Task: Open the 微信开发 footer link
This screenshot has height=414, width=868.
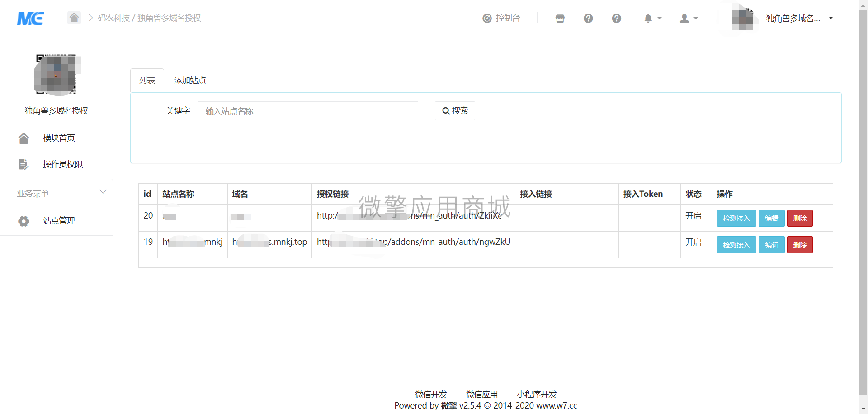Action: coord(431,395)
